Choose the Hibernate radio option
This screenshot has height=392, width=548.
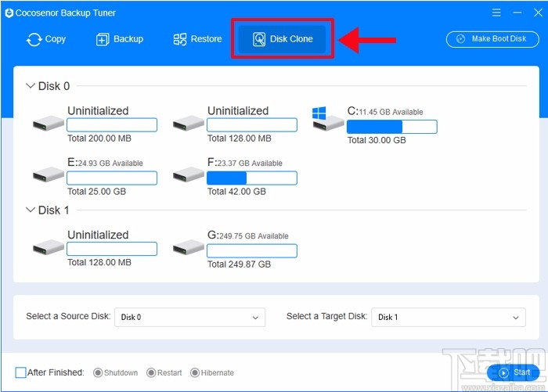point(195,372)
